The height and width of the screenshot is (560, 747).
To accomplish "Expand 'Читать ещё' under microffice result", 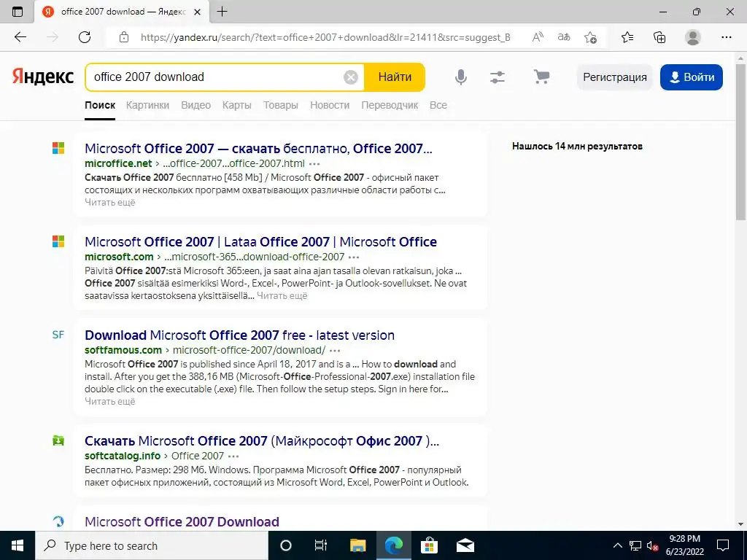I will pyautogui.click(x=110, y=203).
